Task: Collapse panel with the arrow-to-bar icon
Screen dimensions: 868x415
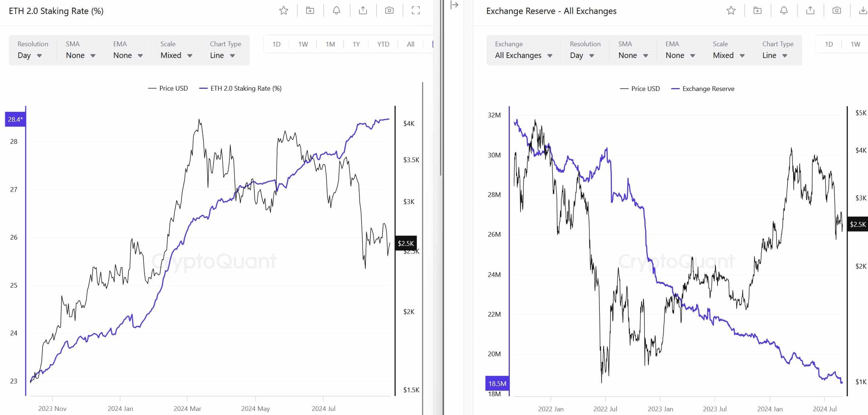Action: coord(454,5)
